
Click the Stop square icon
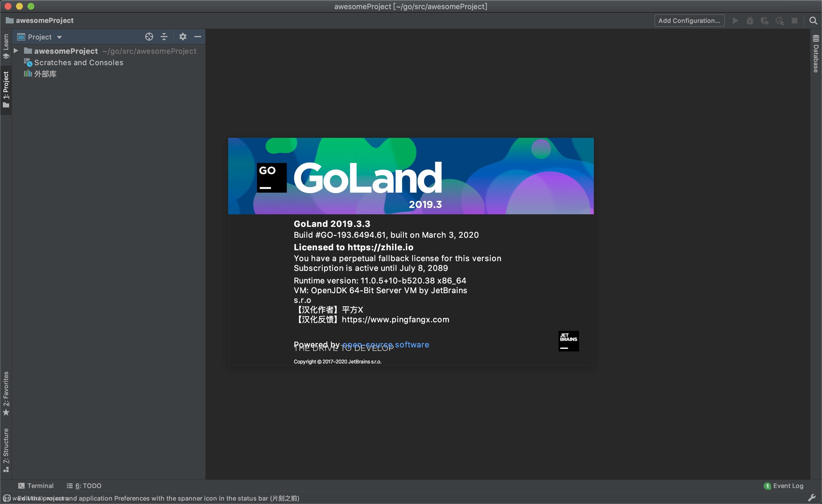click(x=795, y=21)
